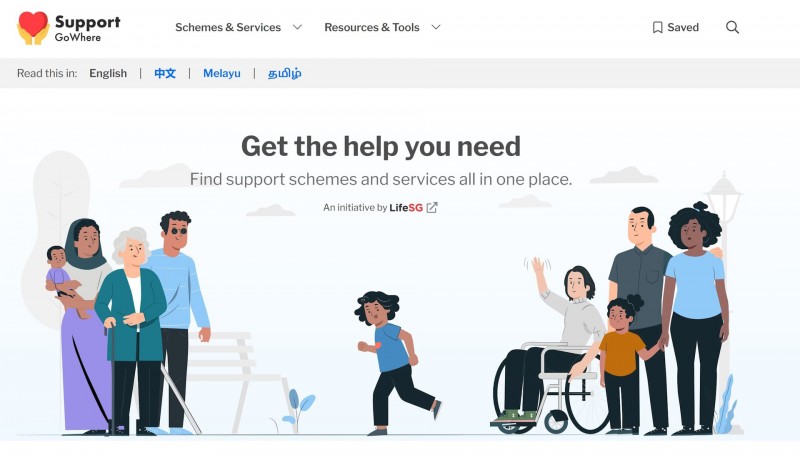Image resolution: width=800 pixels, height=458 pixels.
Task: Click the SupportGoWhere site name text
Action: click(x=87, y=28)
